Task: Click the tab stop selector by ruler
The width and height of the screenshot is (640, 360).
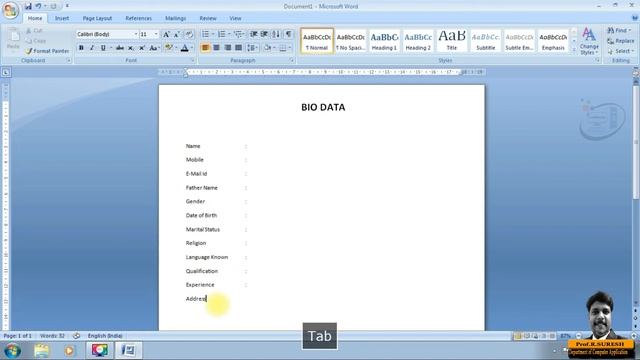Action: (6, 73)
